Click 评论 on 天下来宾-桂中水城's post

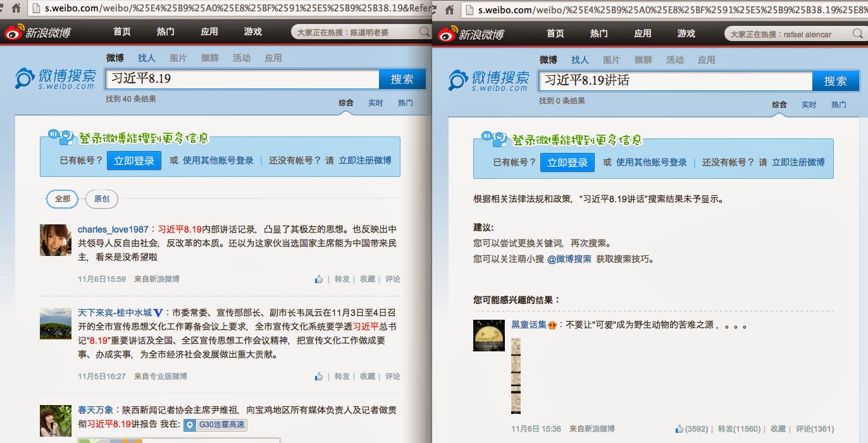[x=393, y=377]
